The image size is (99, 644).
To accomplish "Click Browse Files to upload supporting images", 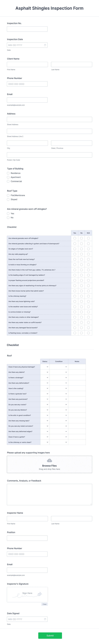I will click(x=49, y=465).
